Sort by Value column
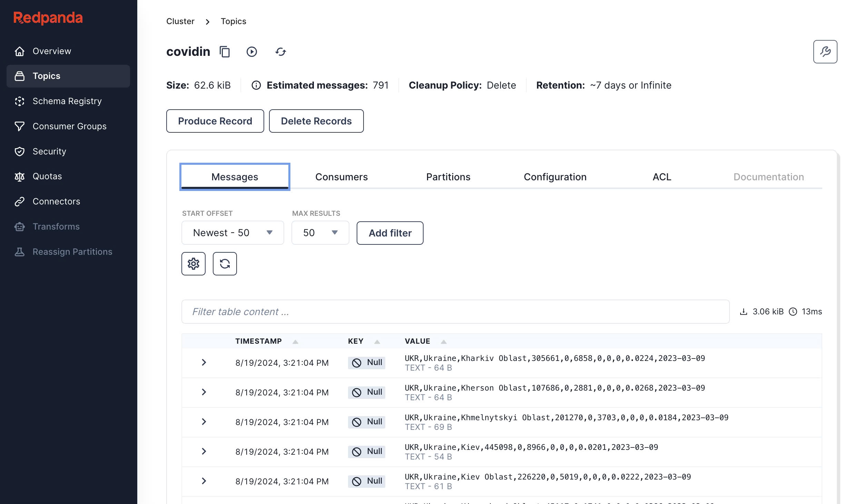This screenshot has height=504, width=863. pos(426,341)
